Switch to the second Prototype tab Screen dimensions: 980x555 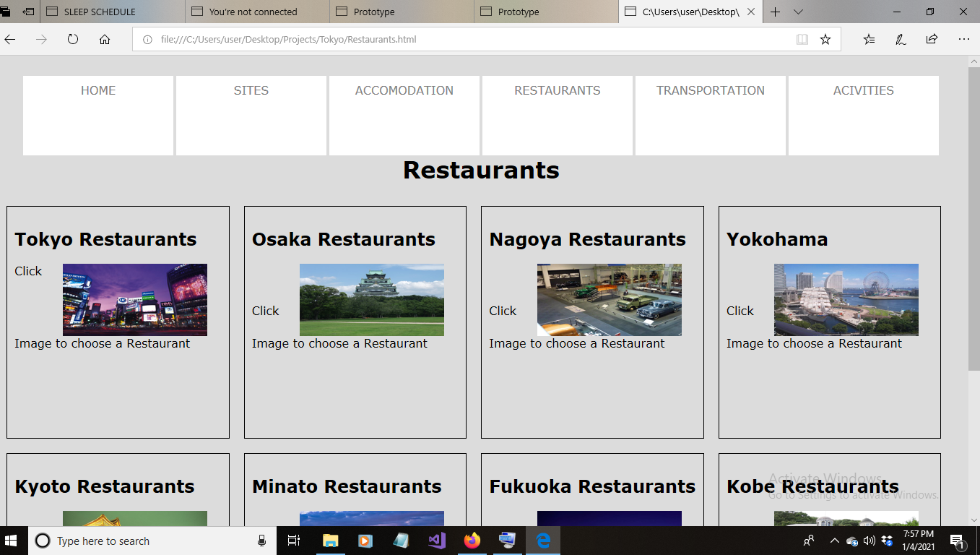coord(547,12)
